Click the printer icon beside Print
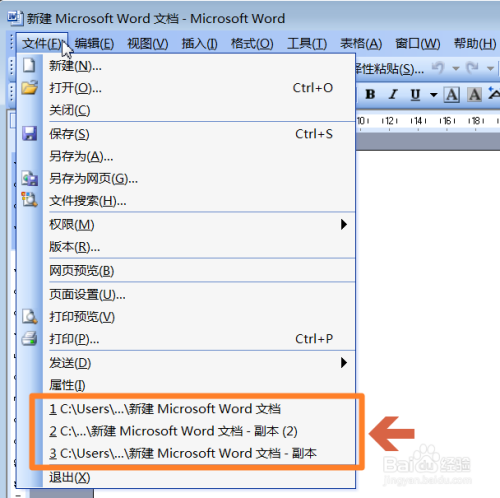 (x=29, y=339)
